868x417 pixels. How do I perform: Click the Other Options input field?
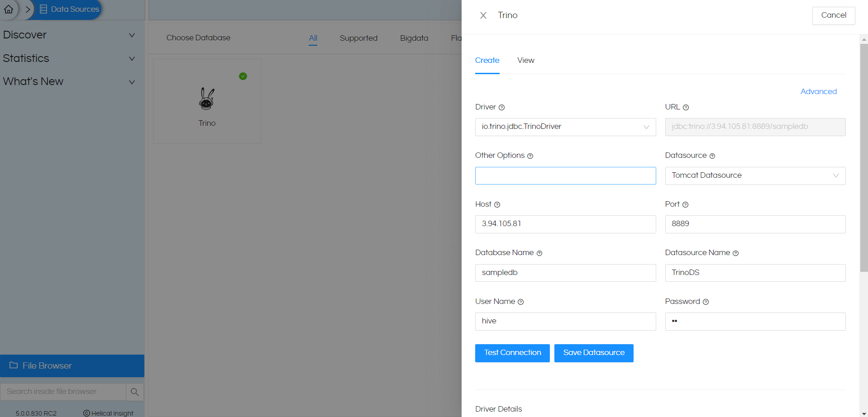pos(565,175)
